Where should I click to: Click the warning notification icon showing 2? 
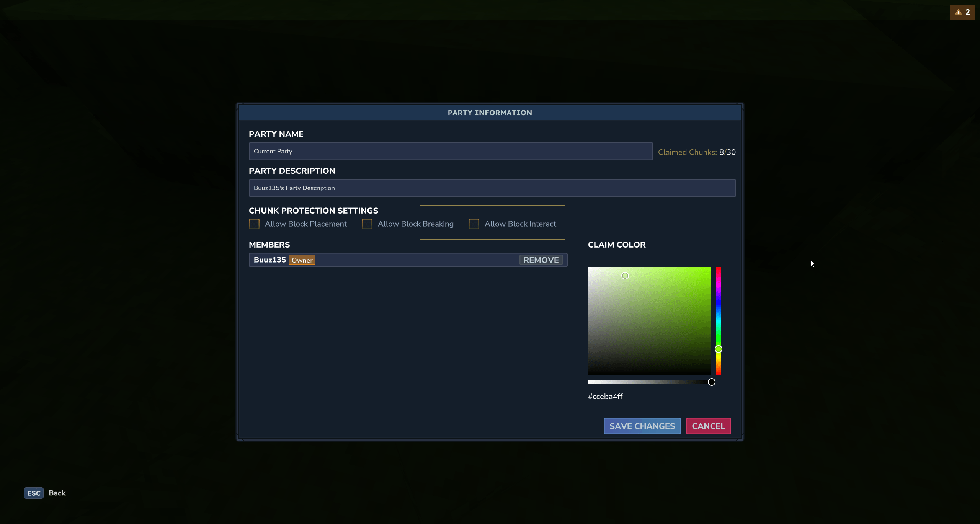[x=962, y=12]
